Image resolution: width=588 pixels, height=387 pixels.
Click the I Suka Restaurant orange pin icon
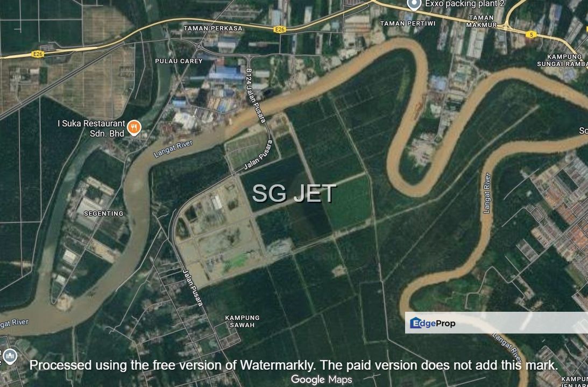click(x=134, y=128)
